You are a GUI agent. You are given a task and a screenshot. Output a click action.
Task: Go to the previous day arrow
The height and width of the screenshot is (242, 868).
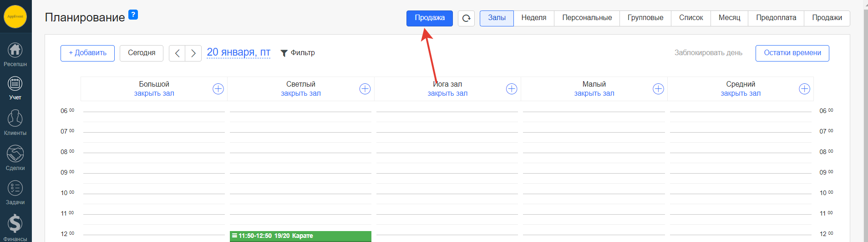point(177,53)
